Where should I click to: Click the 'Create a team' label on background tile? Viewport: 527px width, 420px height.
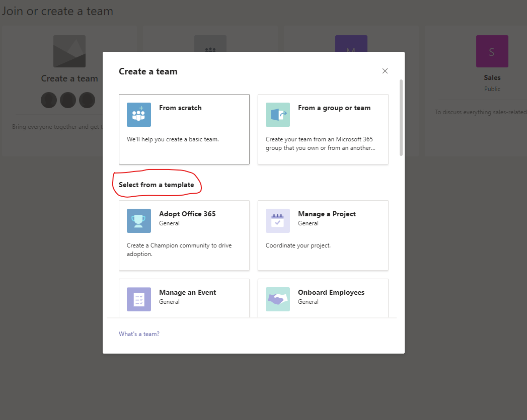[69, 78]
